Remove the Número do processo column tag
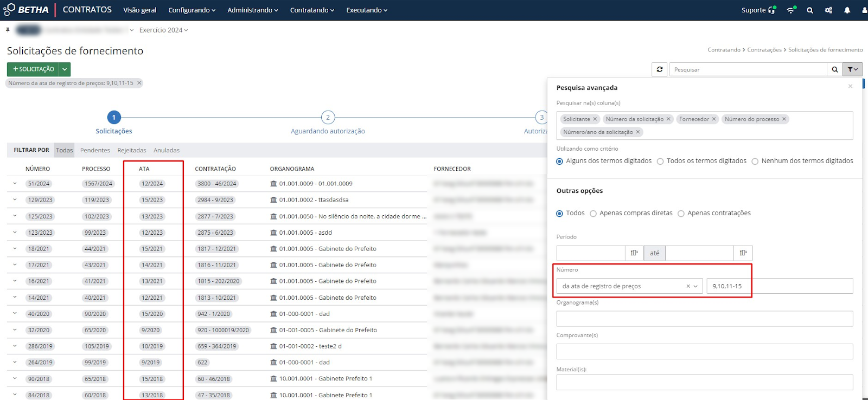Screen dimensions: 868x400 pos(784,119)
